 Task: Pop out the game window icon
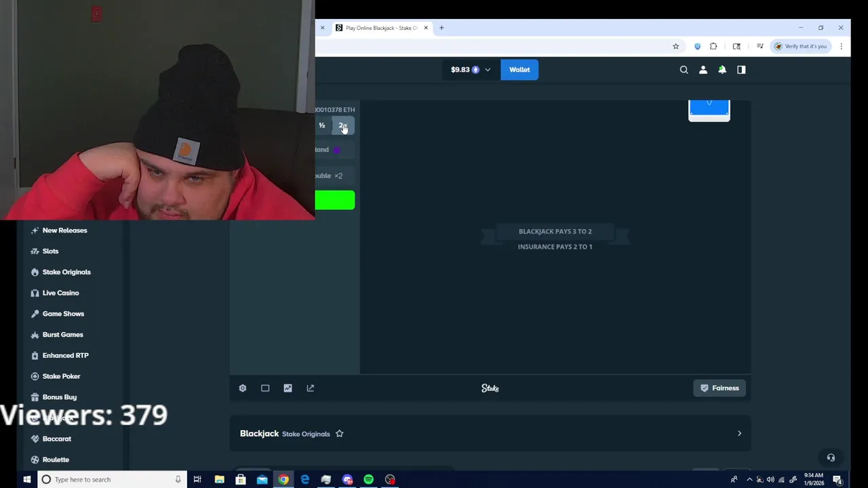311,388
